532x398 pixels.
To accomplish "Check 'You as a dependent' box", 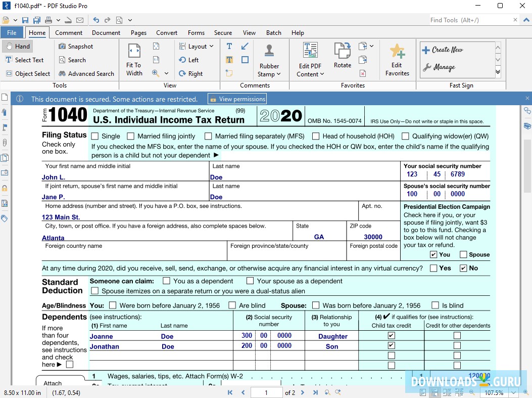I will tap(166, 281).
